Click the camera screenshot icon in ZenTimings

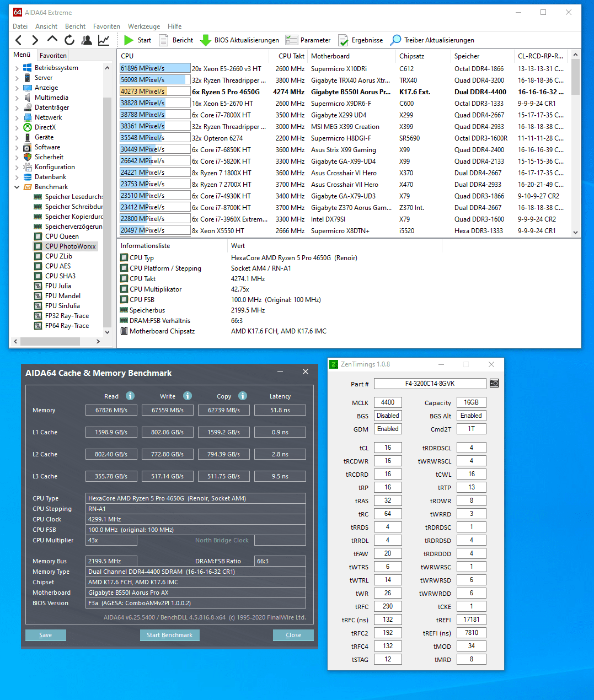click(494, 383)
